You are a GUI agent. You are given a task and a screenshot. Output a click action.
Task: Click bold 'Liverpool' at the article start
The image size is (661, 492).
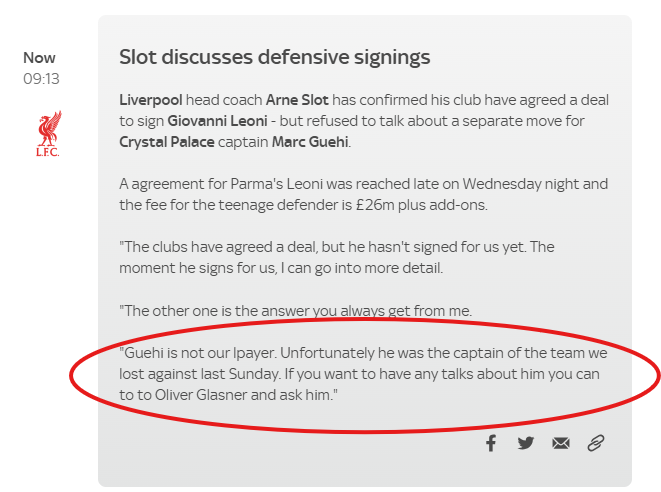point(152,101)
